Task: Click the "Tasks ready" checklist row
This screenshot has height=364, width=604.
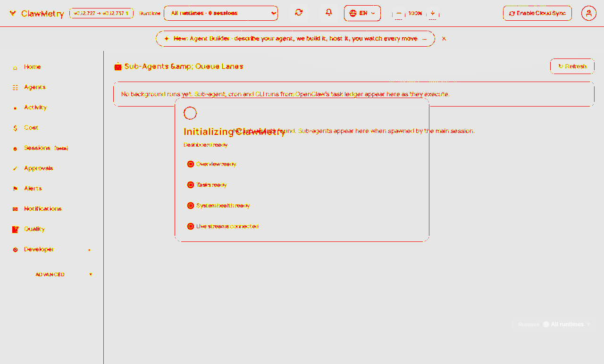Action: 302,185
